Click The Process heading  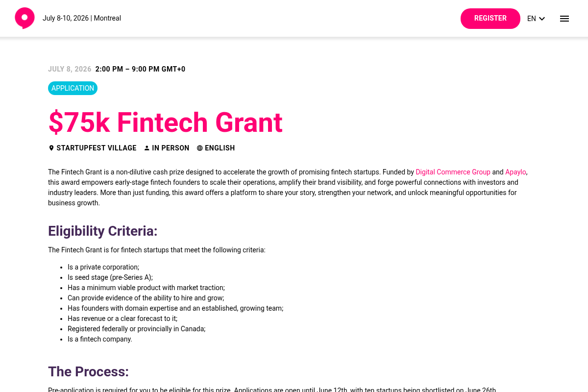(88, 371)
